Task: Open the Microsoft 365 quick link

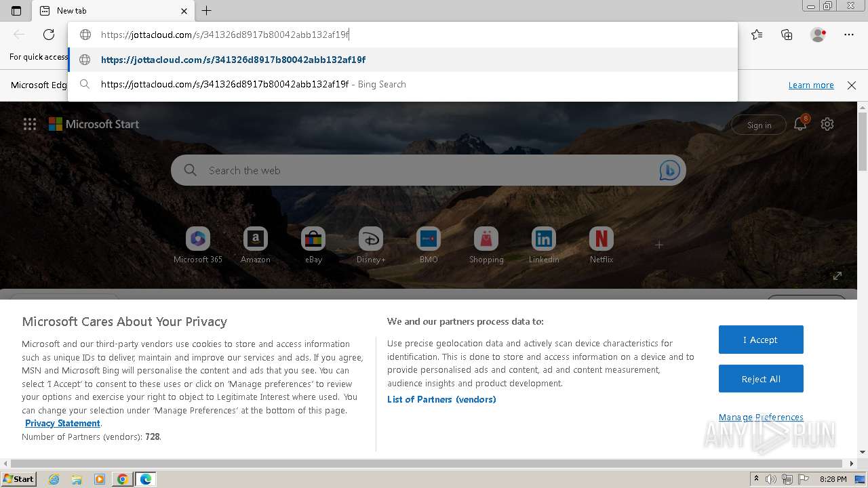Action: pyautogui.click(x=198, y=245)
